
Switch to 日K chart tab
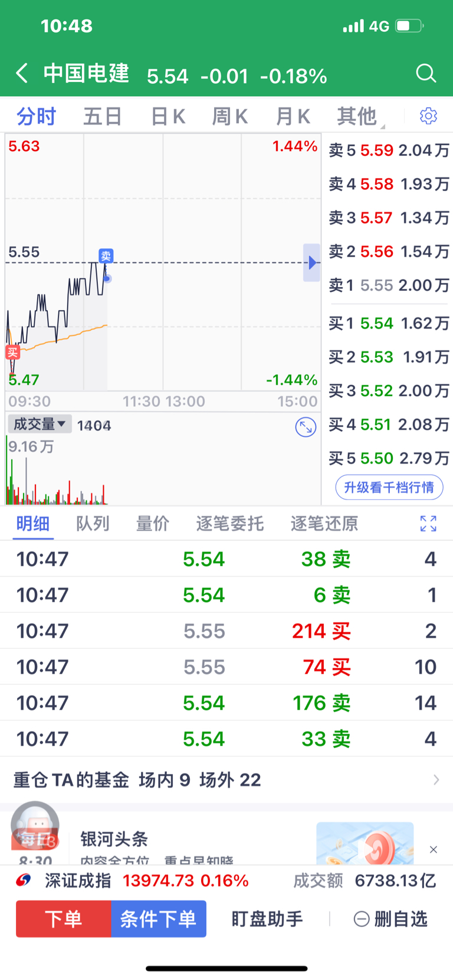click(168, 116)
